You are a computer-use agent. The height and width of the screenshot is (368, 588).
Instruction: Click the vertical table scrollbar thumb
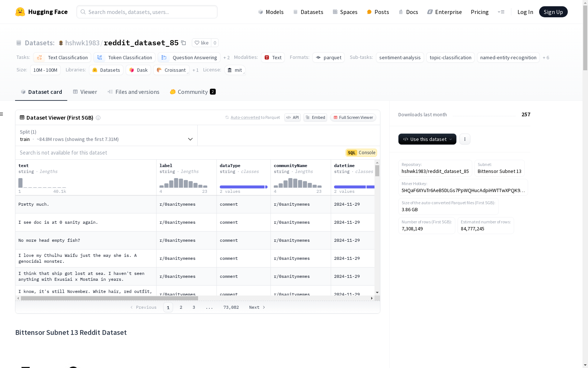pos(377,171)
